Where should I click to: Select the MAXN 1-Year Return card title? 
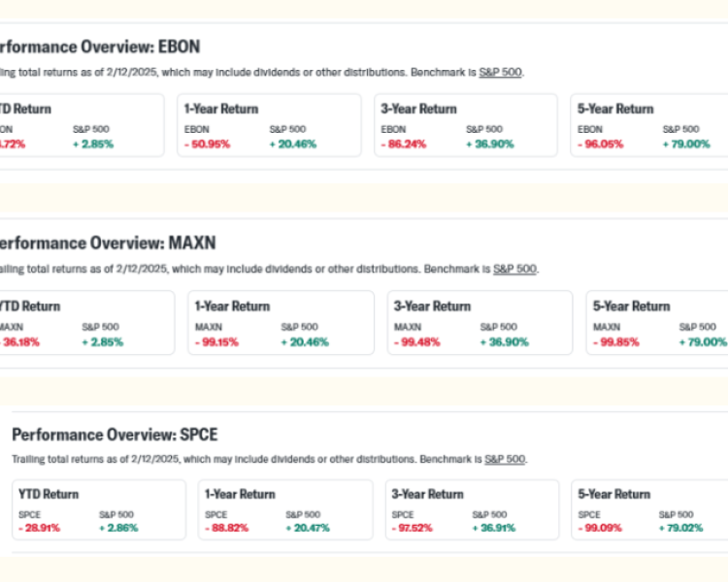pos(232,306)
